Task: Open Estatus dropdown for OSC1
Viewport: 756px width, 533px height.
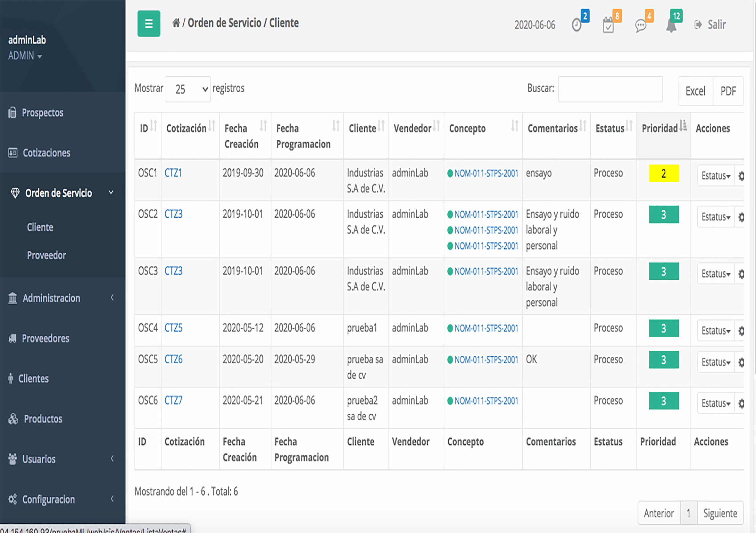Action: pyautogui.click(x=716, y=176)
